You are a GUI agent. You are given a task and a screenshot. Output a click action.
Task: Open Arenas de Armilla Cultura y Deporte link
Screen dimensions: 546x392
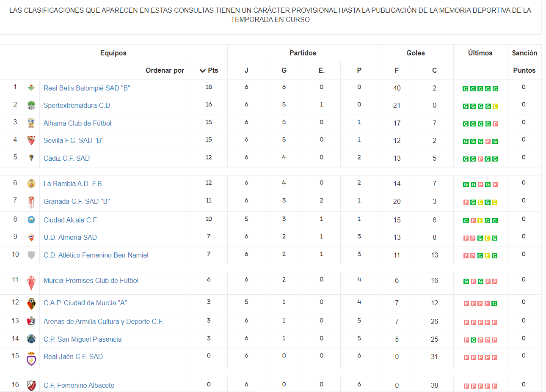[x=103, y=321]
